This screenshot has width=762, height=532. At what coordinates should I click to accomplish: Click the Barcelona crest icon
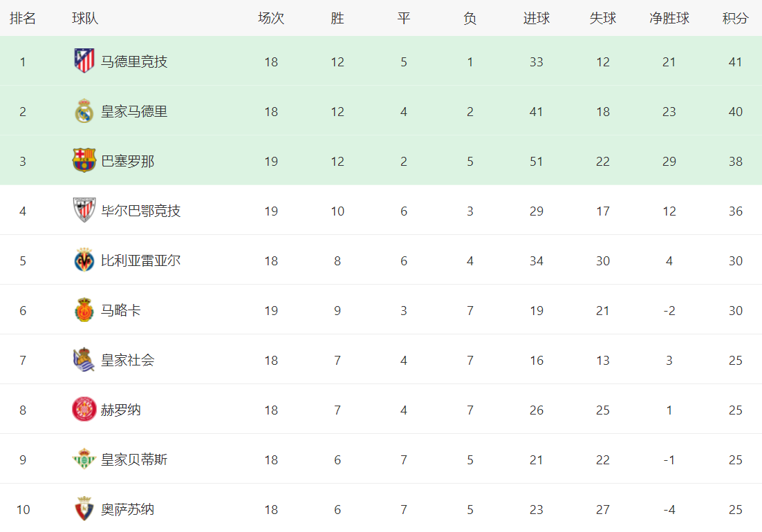[84, 160]
